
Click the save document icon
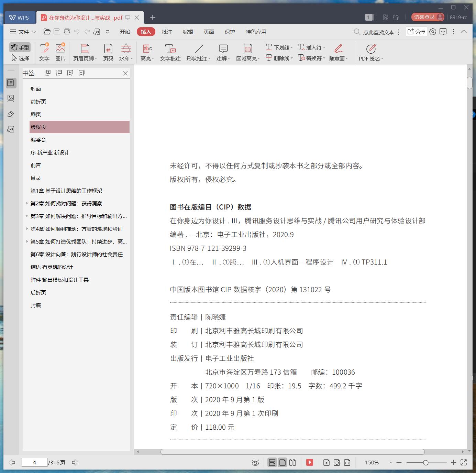[x=57, y=32]
